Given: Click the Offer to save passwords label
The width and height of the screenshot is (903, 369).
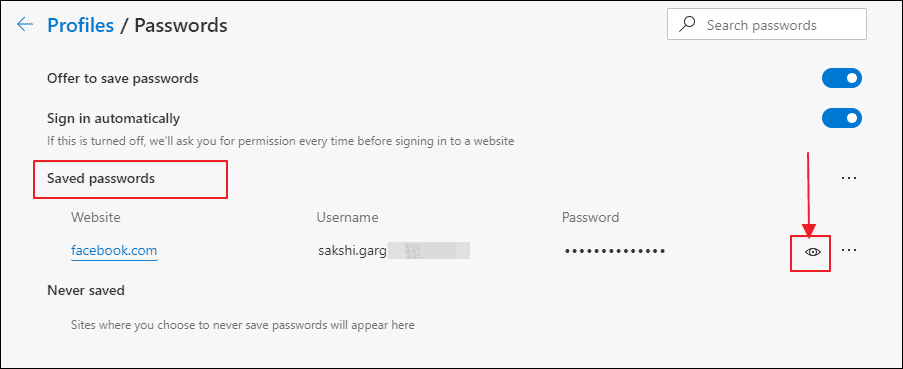Looking at the screenshot, I should coord(123,78).
